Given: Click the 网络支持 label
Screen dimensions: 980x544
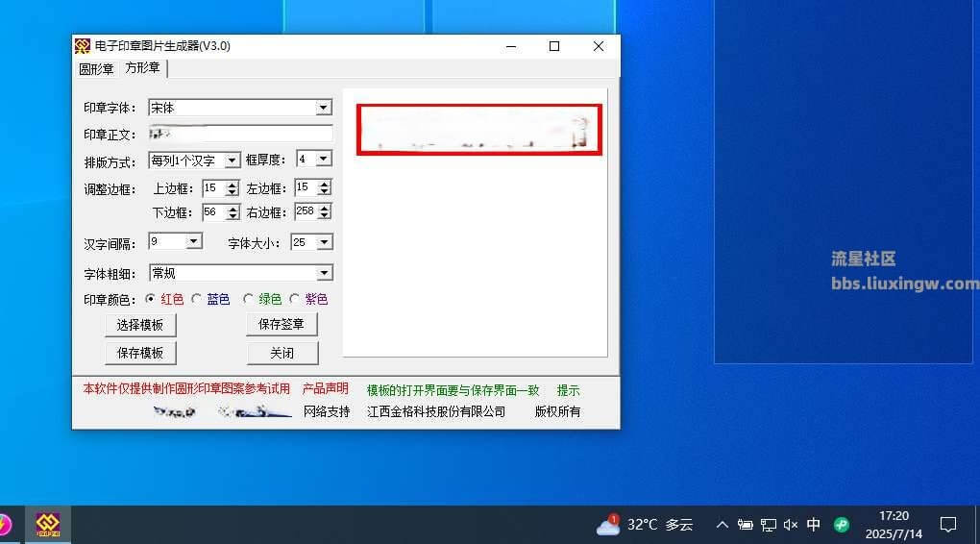Looking at the screenshot, I should [327, 411].
